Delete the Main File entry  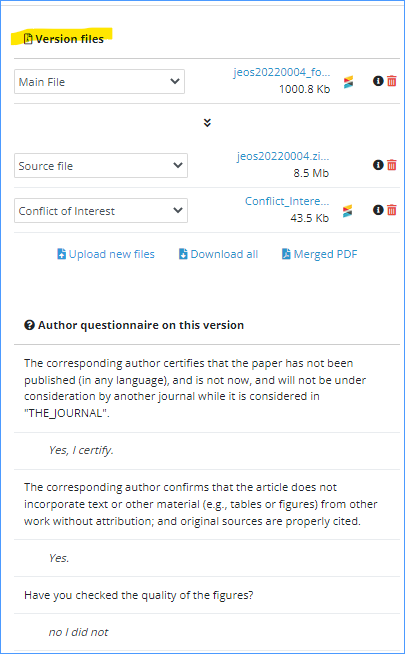coord(392,81)
